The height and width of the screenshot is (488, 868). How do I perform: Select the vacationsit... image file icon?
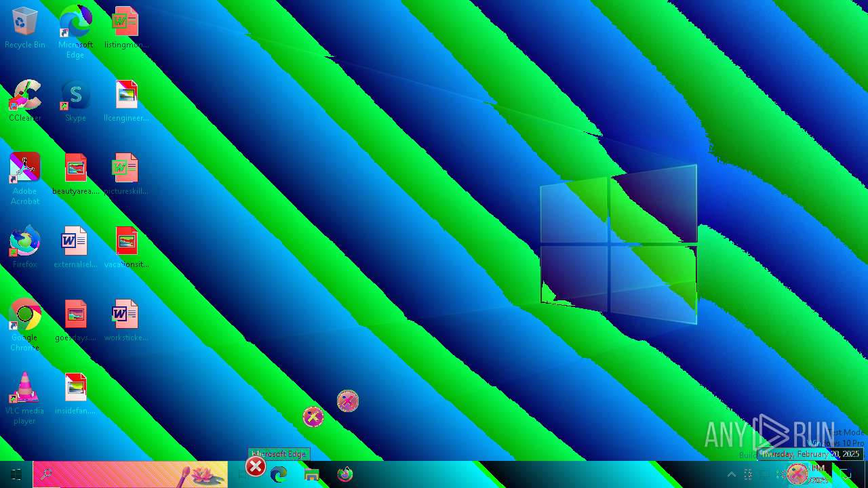pos(126,247)
